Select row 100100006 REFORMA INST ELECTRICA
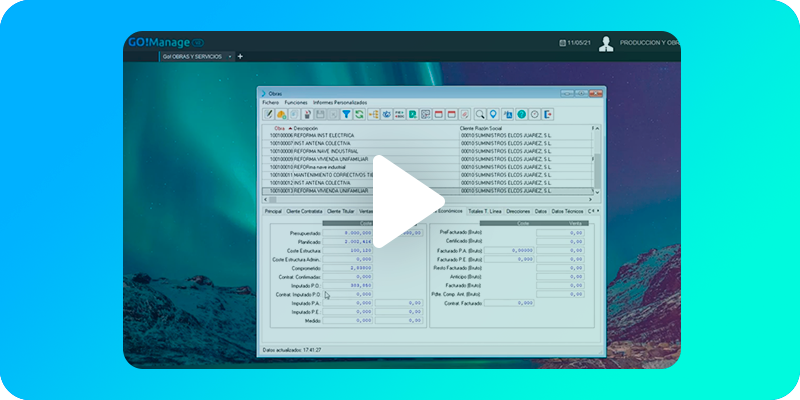 (427, 136)
